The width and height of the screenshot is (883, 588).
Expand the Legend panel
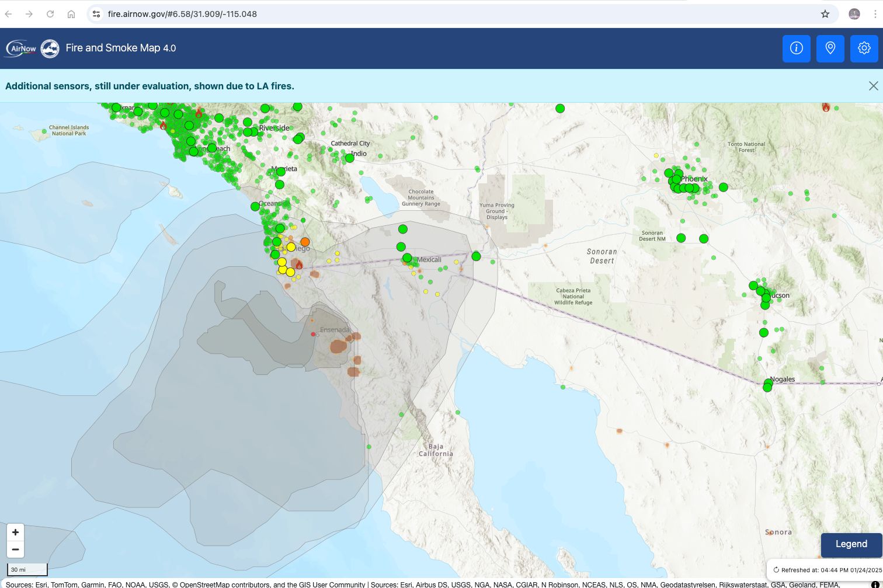pyautogui.click(x=851, y=544)
